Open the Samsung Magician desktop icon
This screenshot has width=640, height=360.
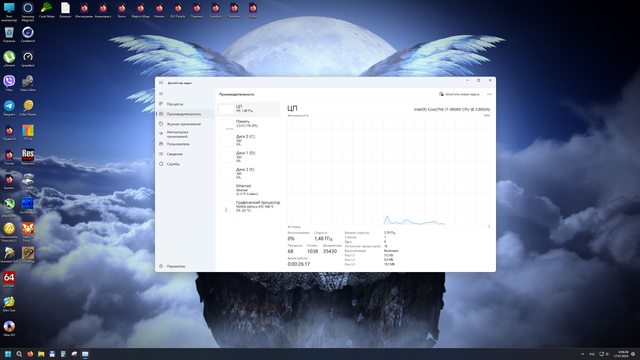tap(28, 11)
